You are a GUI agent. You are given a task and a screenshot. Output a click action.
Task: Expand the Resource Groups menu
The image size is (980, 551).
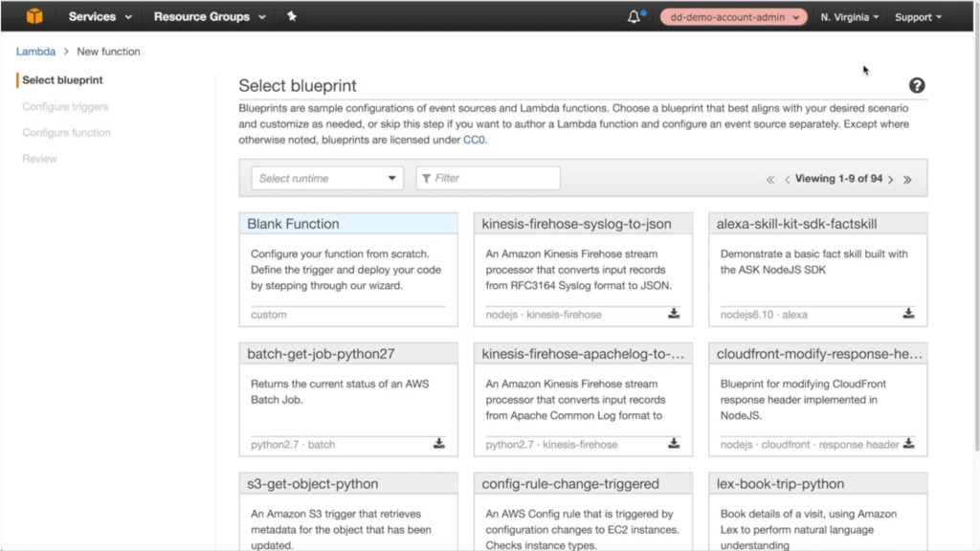pyautogui.click(x=210, y=17)
